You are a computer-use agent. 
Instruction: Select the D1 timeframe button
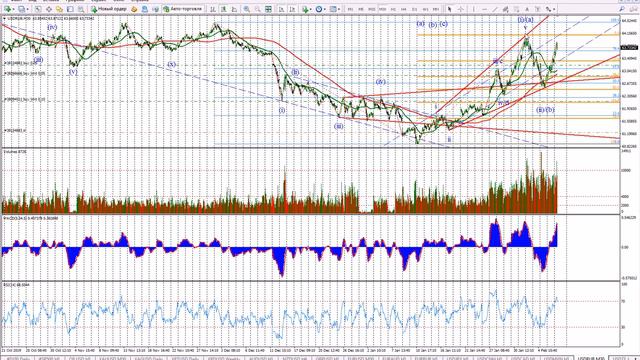click(414, 9)
